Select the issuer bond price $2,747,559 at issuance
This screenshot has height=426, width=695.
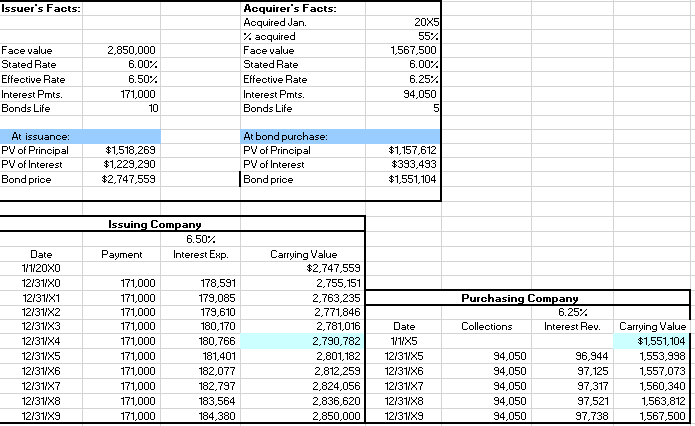pos(129,180)
